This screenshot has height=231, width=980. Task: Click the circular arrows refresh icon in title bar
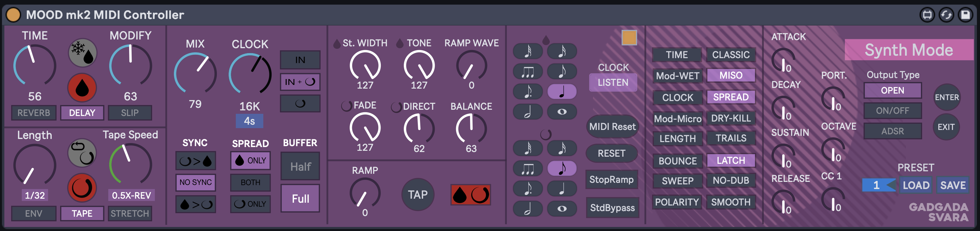click(x=946, y=15)
